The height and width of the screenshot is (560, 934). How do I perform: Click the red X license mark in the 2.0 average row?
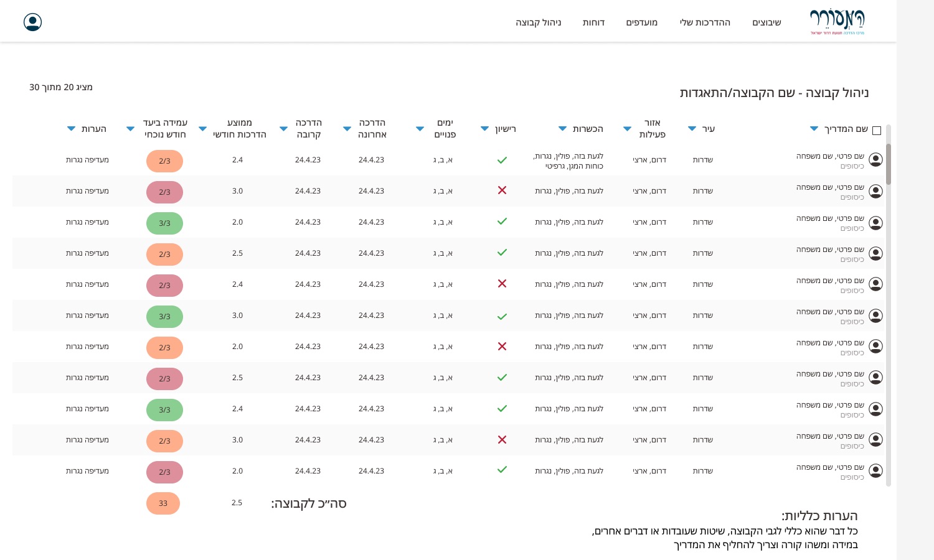(x=502, y=346)
